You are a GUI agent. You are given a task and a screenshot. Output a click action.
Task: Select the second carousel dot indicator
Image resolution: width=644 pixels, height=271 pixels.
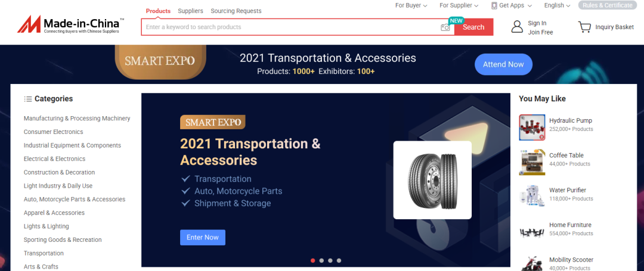click(321, 260)
